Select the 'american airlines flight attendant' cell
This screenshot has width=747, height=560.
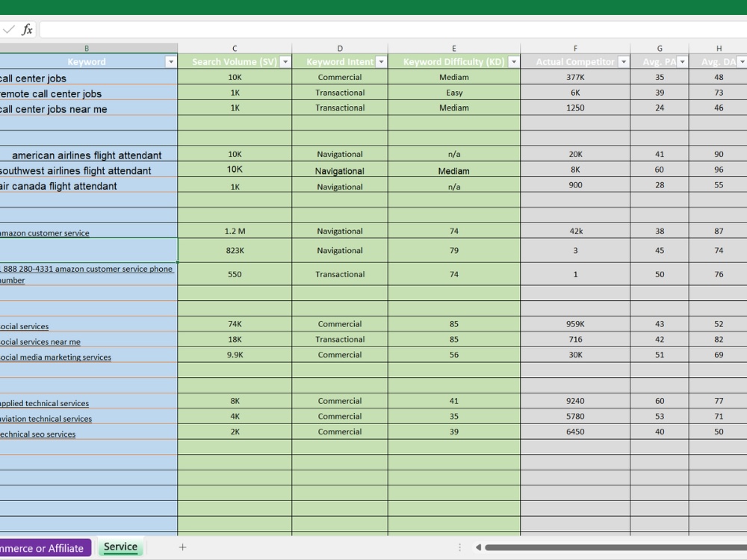[x=89, y=154]
